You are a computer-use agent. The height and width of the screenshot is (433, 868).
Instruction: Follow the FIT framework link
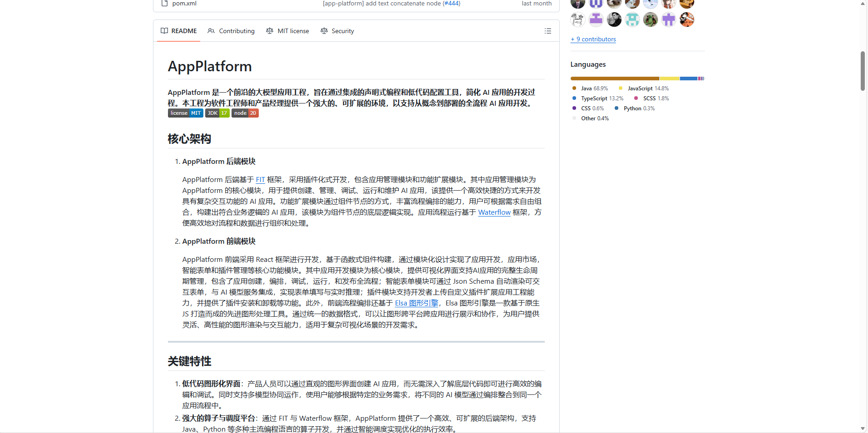point(260,179)
